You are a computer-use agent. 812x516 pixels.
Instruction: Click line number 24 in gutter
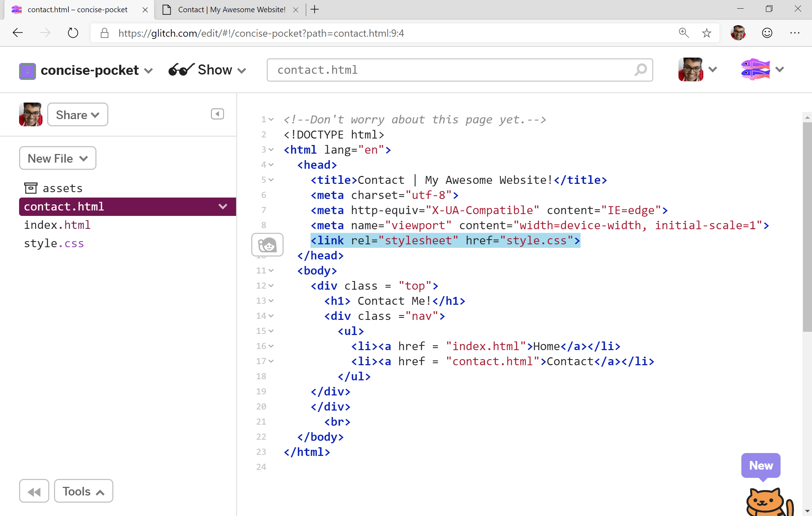pos(261,467)
